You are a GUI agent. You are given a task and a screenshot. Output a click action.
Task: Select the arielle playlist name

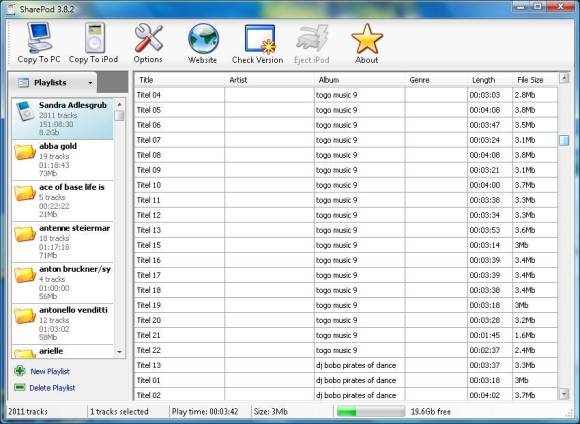pyautogui.click(x=51, y=351)
